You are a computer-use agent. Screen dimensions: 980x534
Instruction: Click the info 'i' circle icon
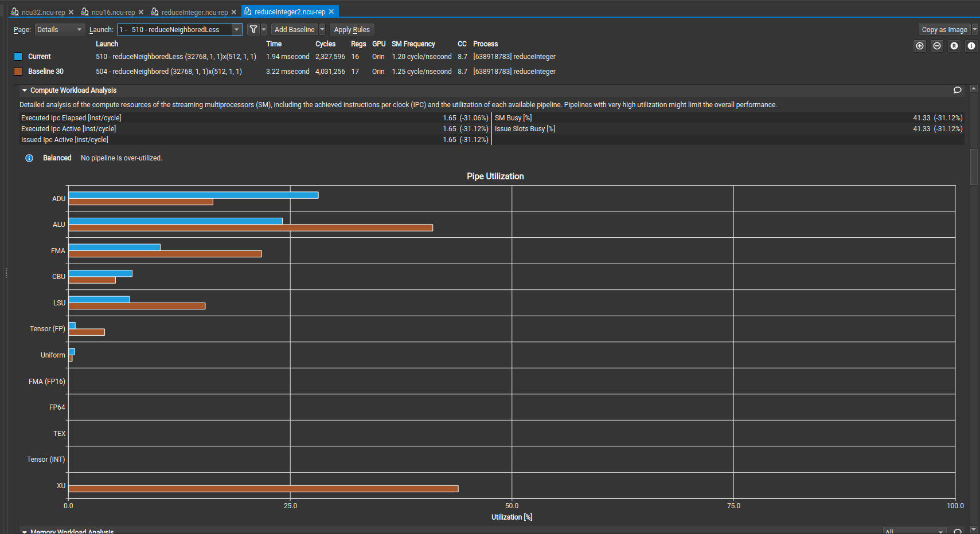[971, 46]
